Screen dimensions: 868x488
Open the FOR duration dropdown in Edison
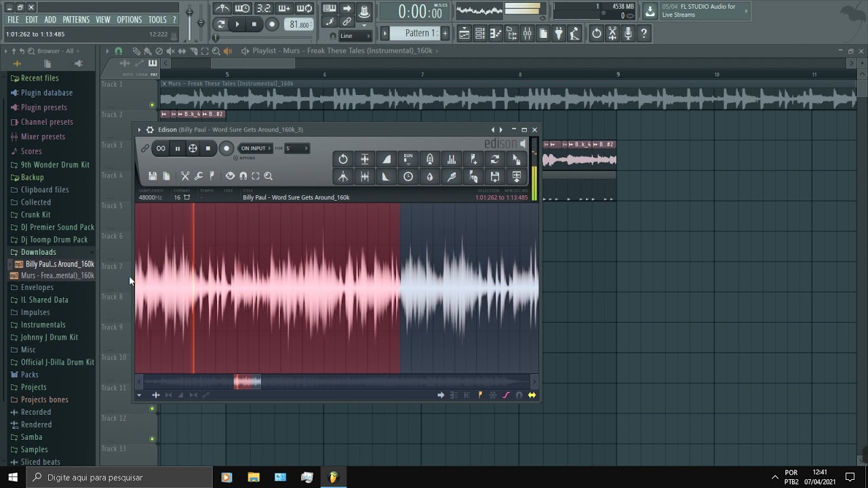pos(297,148)
